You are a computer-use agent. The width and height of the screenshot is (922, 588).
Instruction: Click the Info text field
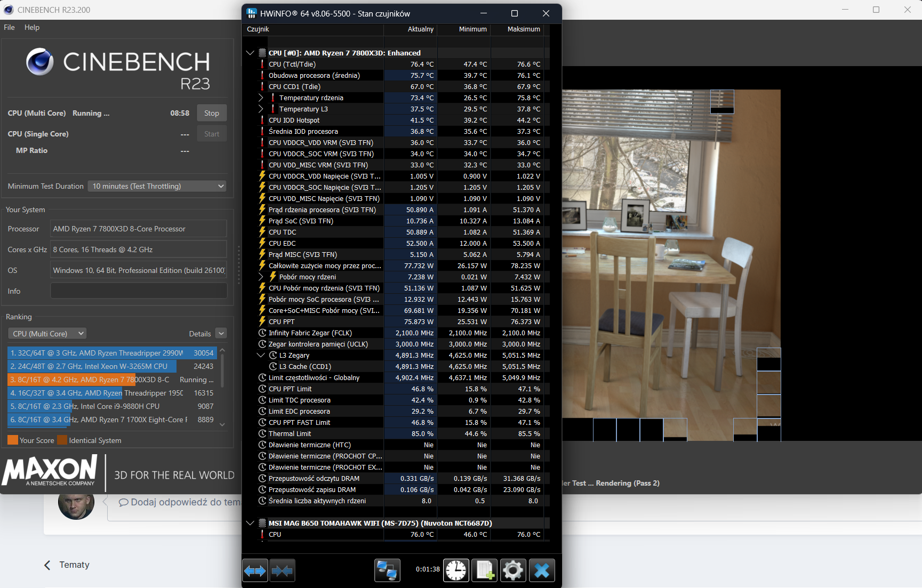139,291
